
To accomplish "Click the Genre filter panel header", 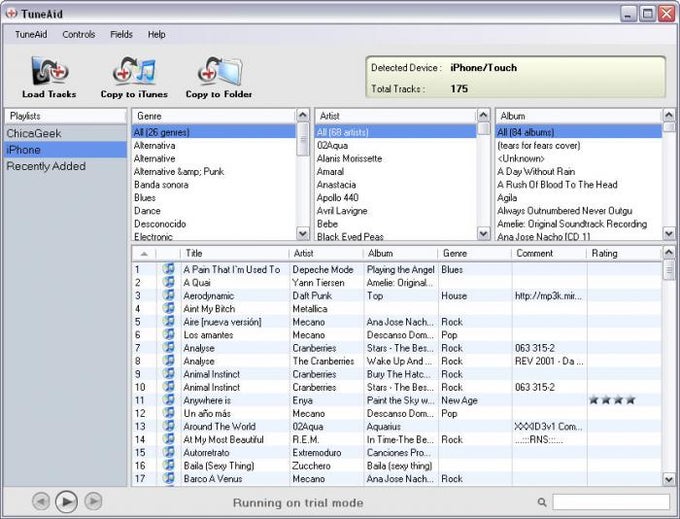I will 214,116.
